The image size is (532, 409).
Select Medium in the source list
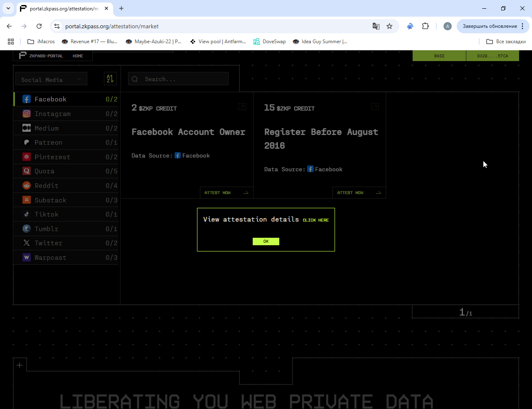66,128
